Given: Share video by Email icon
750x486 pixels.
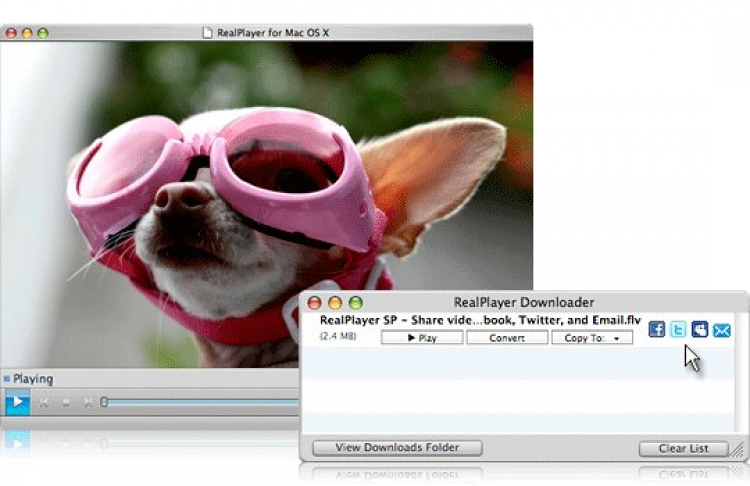Looking at the screenshot, I should [x=722, y=330].
